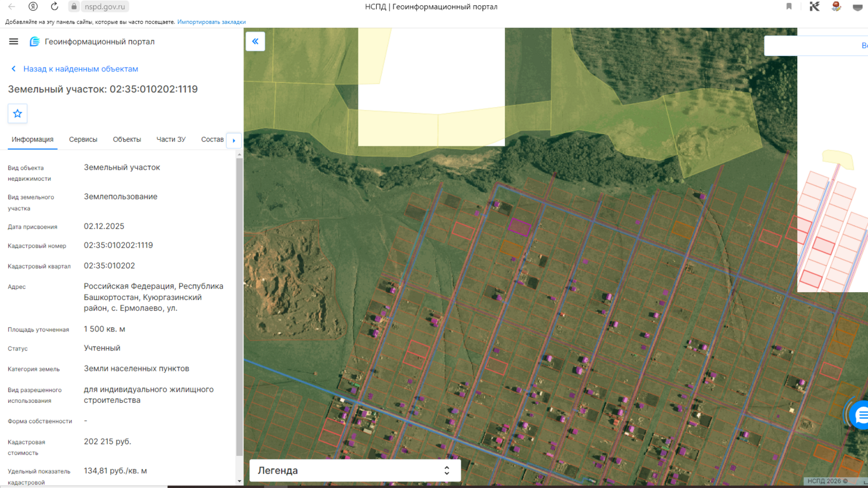Click the magenta highlighted parcel on the map
Image resolution: width=868 pixels, height=488 pixels.
(519, 227)
